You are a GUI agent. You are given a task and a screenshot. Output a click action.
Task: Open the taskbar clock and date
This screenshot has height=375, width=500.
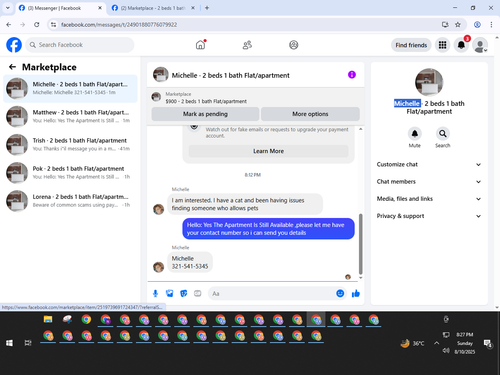(465, 343)
